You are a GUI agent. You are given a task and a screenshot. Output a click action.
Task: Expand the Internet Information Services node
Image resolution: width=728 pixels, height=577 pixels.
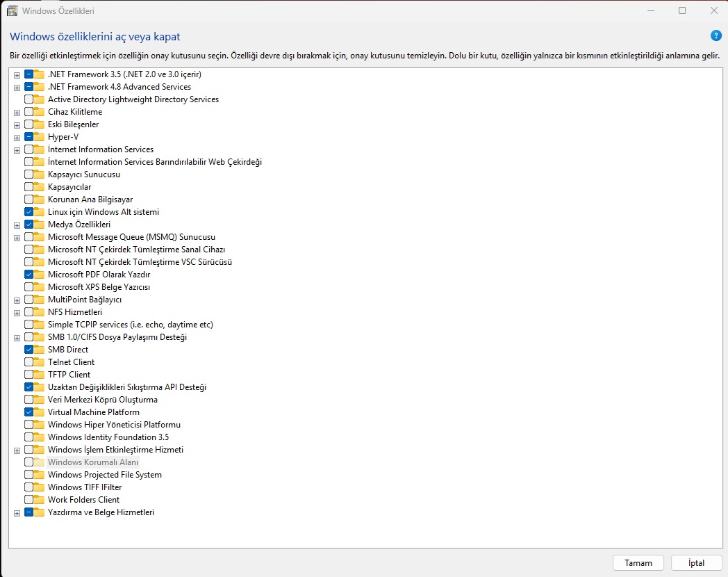pos(17,150)
